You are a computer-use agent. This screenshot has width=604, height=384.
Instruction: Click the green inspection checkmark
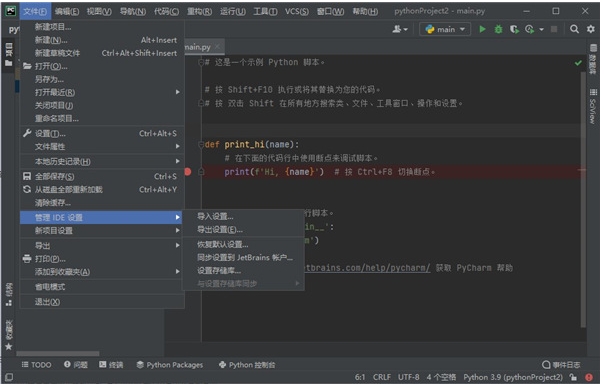[x=578, y=62]
